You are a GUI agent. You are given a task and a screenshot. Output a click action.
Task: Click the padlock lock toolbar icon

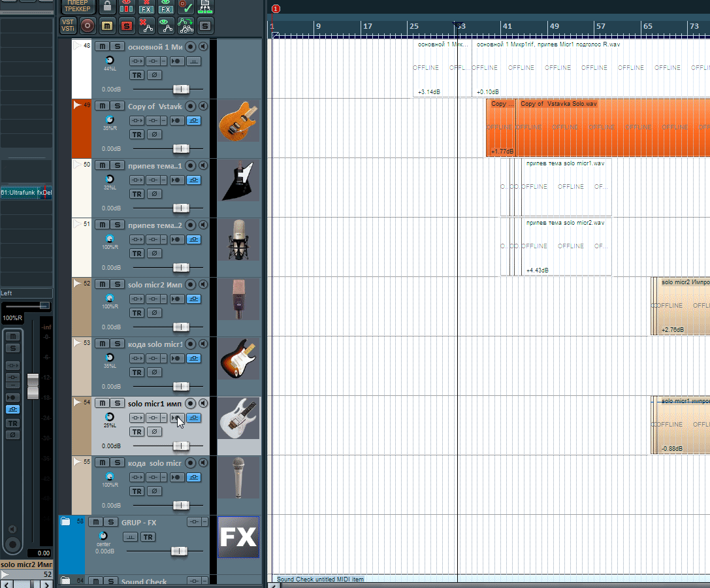click(x=107, y=7)
